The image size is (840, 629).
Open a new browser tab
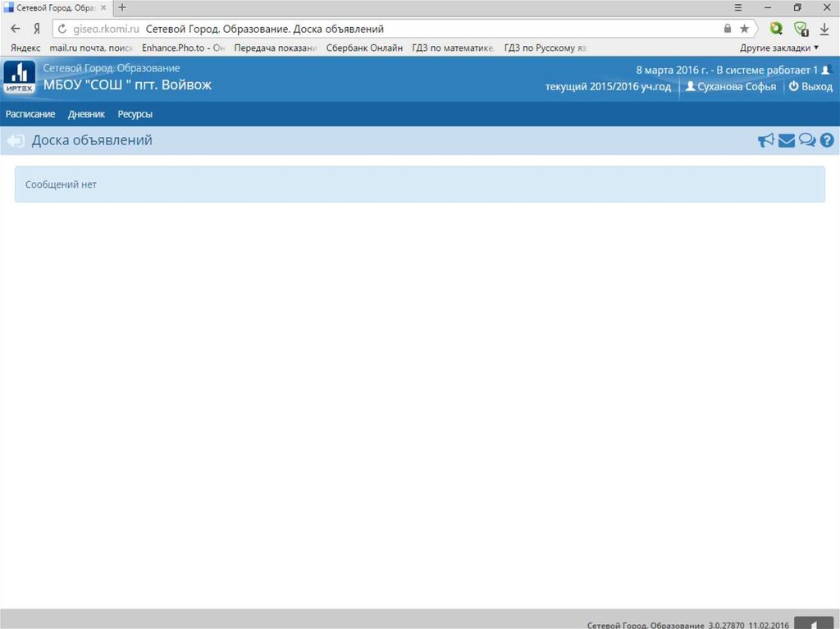coord(122,7)
